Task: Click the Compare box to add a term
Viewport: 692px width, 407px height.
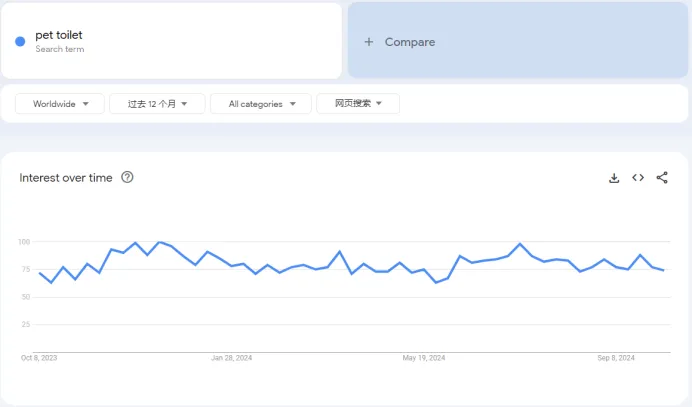Action: pos(518,41)
